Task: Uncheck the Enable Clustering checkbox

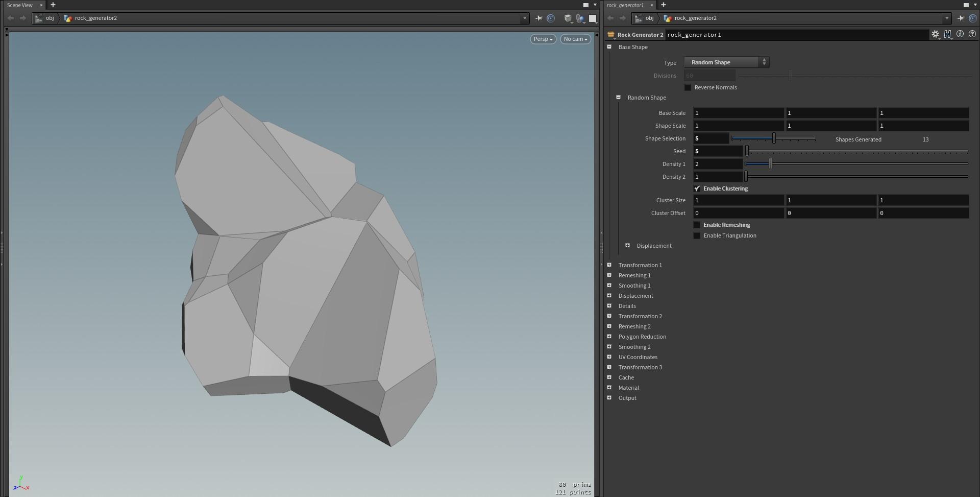Action: point(697,188)
